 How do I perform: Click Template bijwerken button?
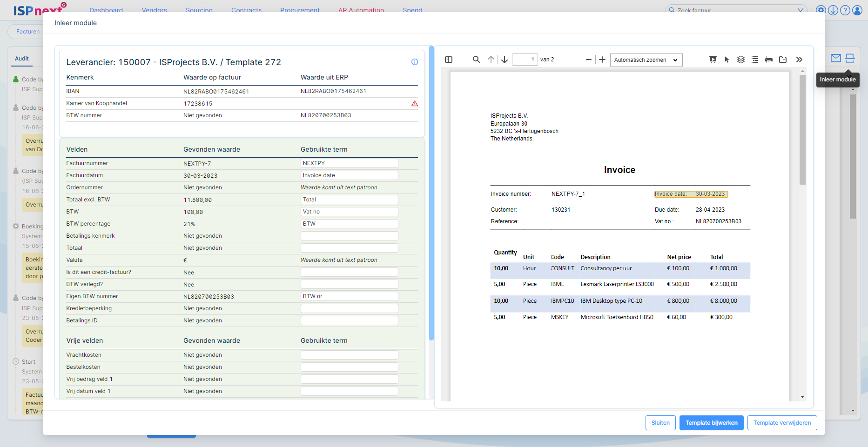[711, 423]
